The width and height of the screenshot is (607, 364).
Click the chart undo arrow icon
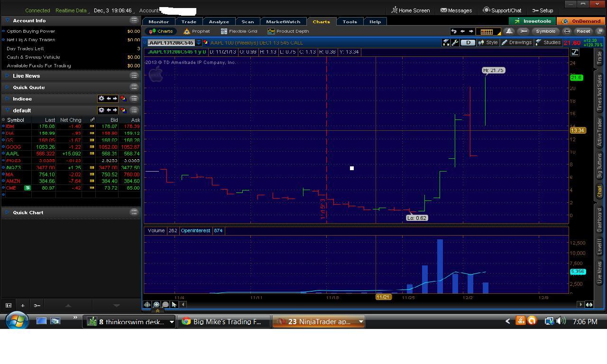[454, 31]
